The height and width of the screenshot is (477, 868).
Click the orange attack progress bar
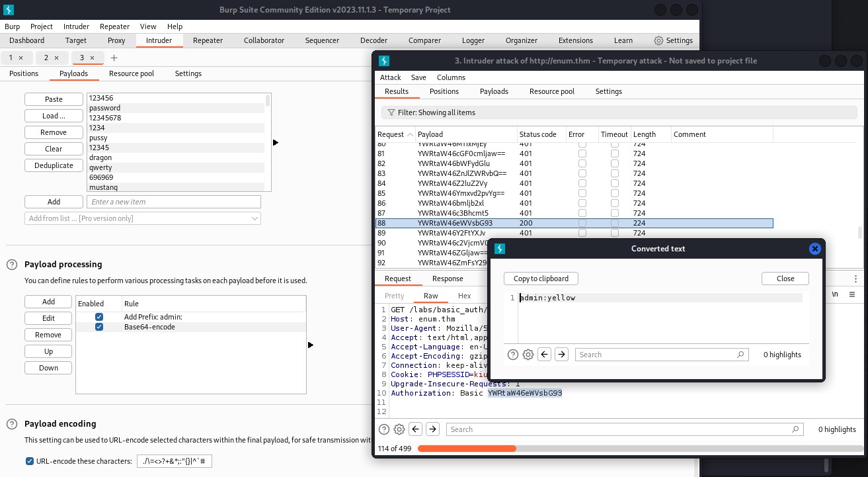pyautogui.click(x=466, y=449)
